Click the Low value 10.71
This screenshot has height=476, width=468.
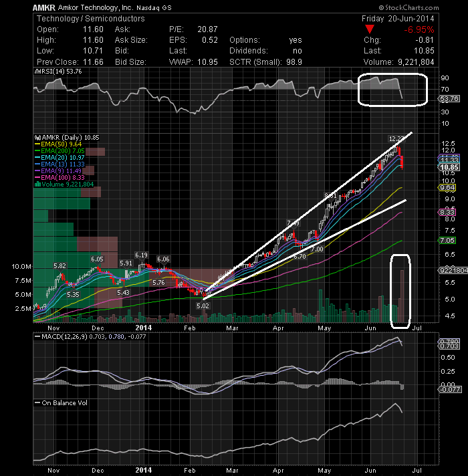[93, 51]
